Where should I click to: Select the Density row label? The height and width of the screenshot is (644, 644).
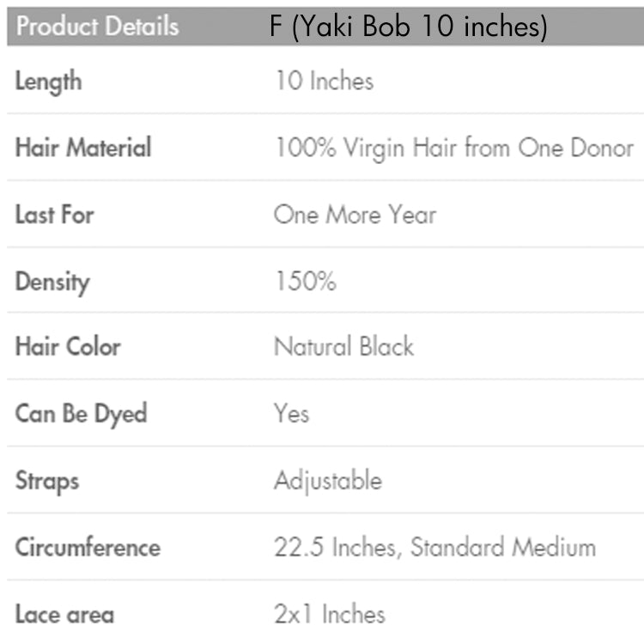(x=52, y=282)
